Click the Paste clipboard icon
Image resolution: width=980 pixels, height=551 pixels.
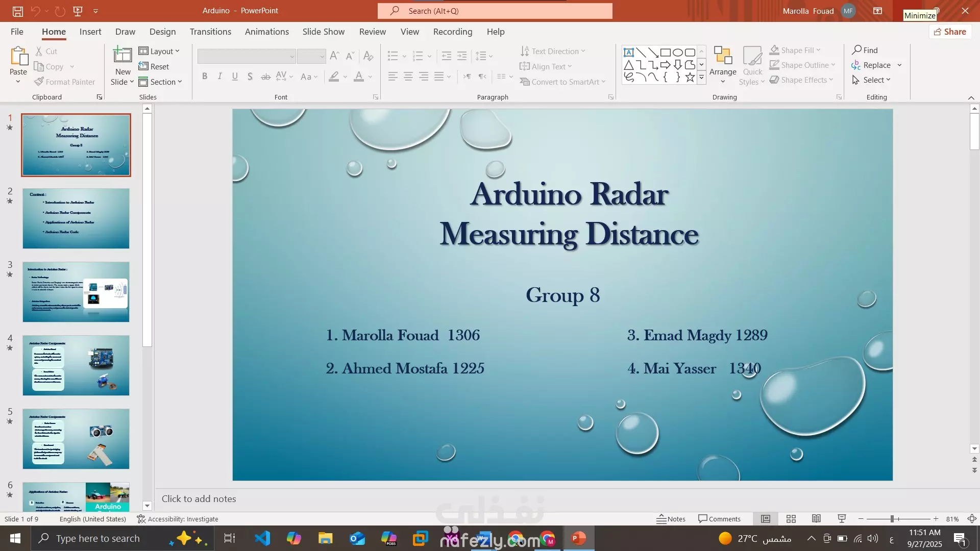tap(18, 57)
